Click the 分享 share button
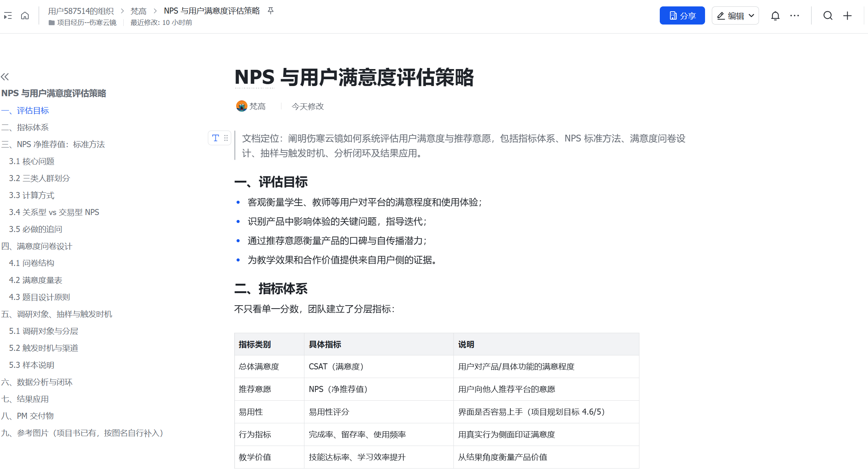The image size is (868, 475). click(x=682, y=15)
